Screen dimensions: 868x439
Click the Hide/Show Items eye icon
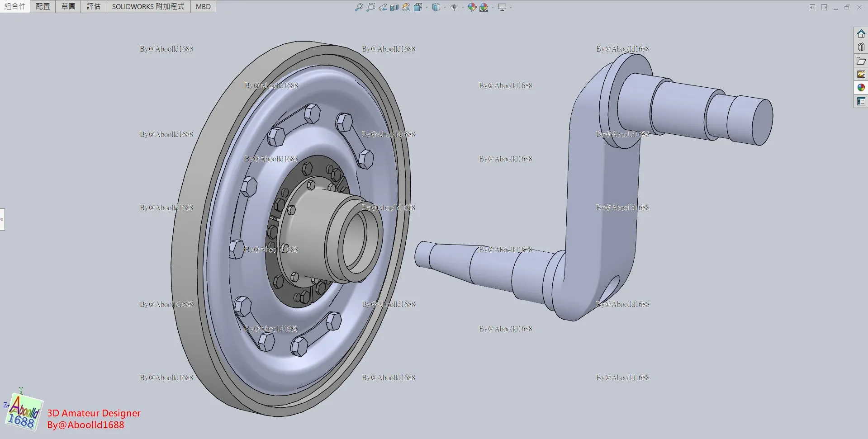click(454, 7)
